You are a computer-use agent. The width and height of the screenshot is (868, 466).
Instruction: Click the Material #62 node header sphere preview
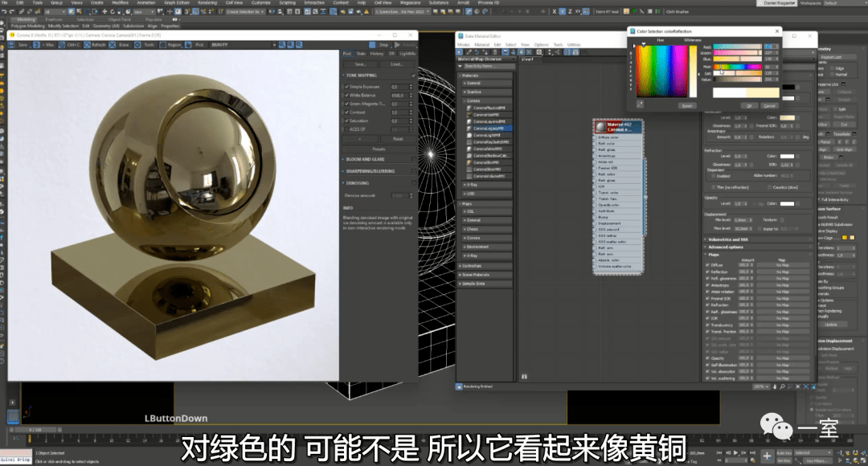601,127
